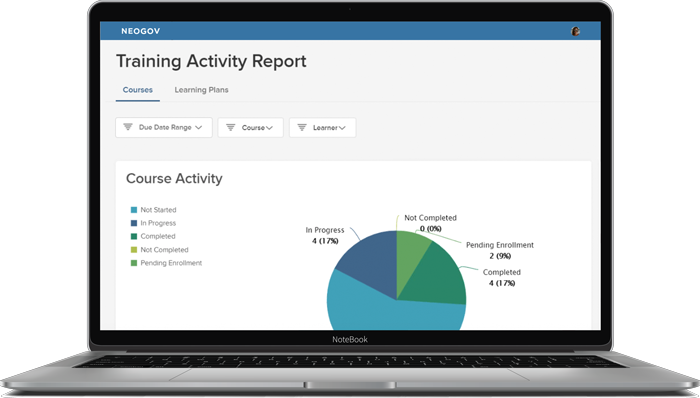Viewport: 700px width, 398px height.
Task: Toggle the Pending Enrollment legend label
Action: point(171,263)
